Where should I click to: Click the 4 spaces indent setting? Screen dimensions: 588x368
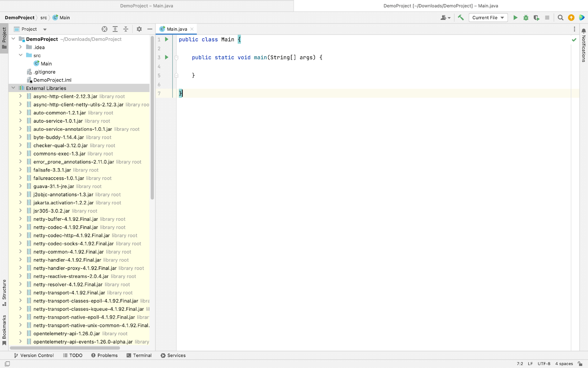pos(564,364)
